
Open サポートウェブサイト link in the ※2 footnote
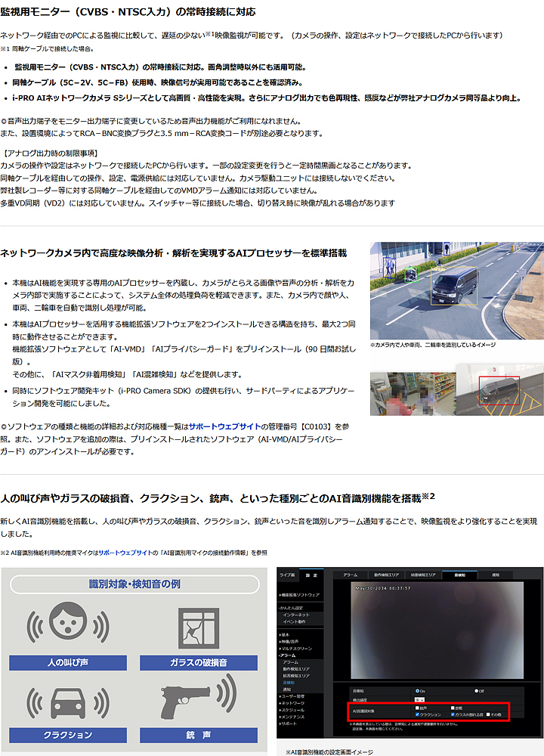pyautogui.click(x=125, y=553)
